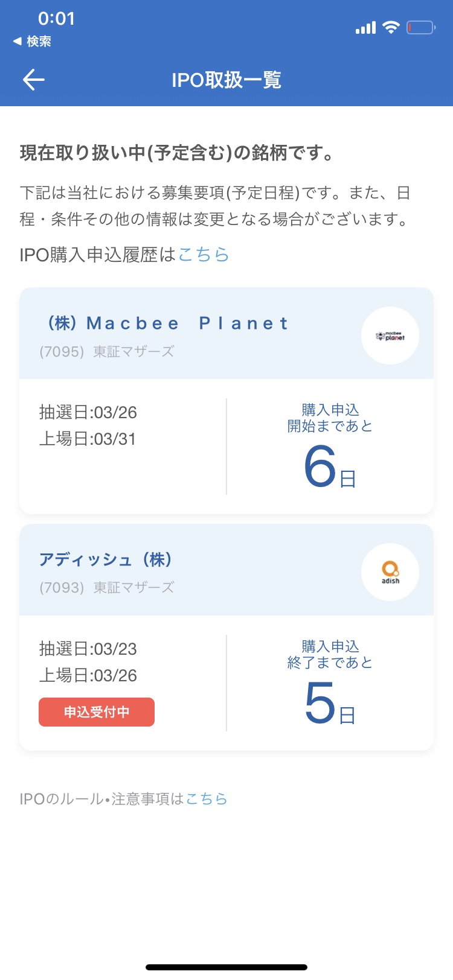The height and width of the screenshot is (980, 453).
Task: Return to 検索 via status bar back link
Action: click(x=33, y=41)
